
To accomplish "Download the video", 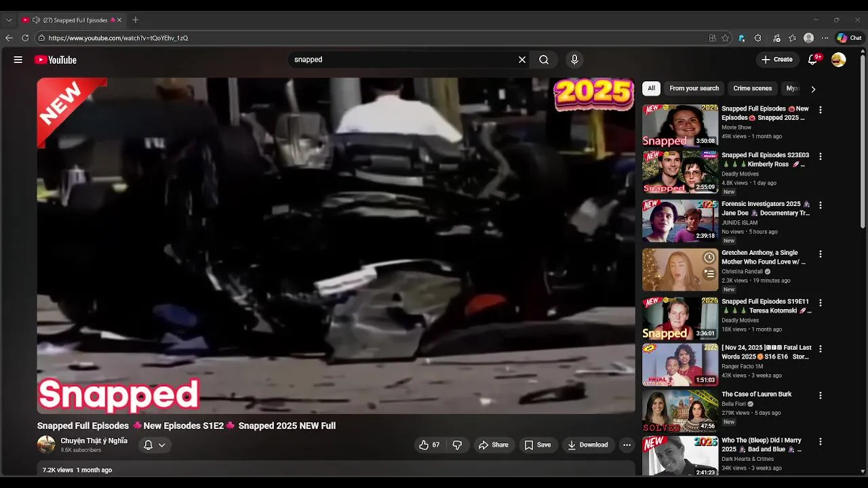I will (588, 445).
